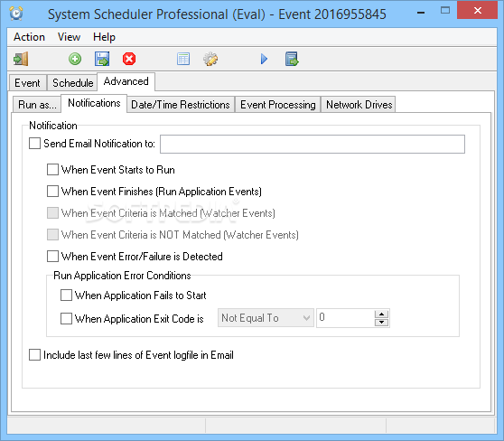
Task: Check When Application Fails to Start
Action: [x=66, y=296]
